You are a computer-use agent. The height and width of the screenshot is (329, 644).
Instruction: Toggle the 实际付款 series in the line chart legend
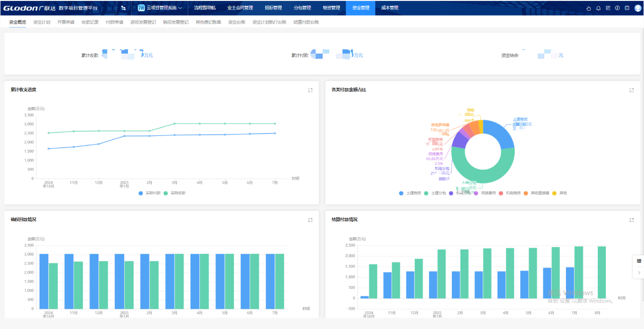(x=150, y=193)
